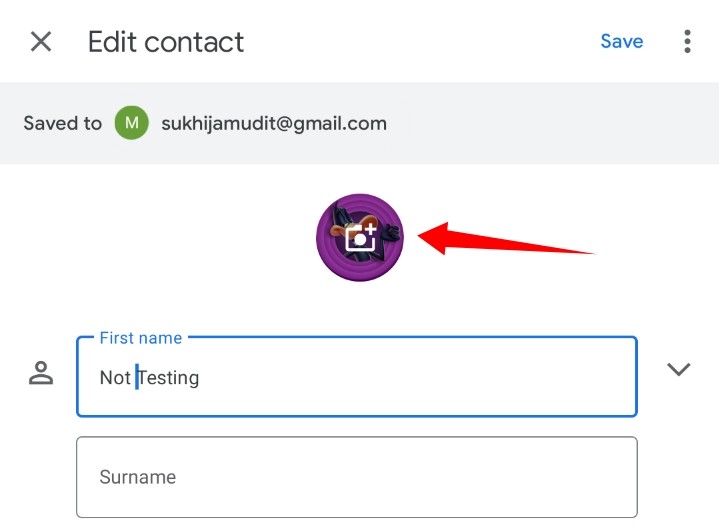Save the edited contact
Screen dimensions: 719x532
coord(621,42)
